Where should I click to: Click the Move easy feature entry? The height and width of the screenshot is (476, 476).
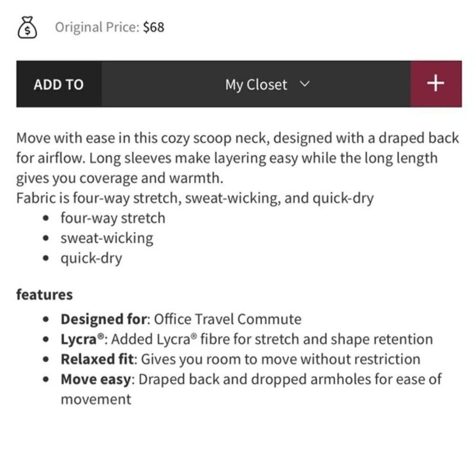pyautogui.click(x=251, y=389)
